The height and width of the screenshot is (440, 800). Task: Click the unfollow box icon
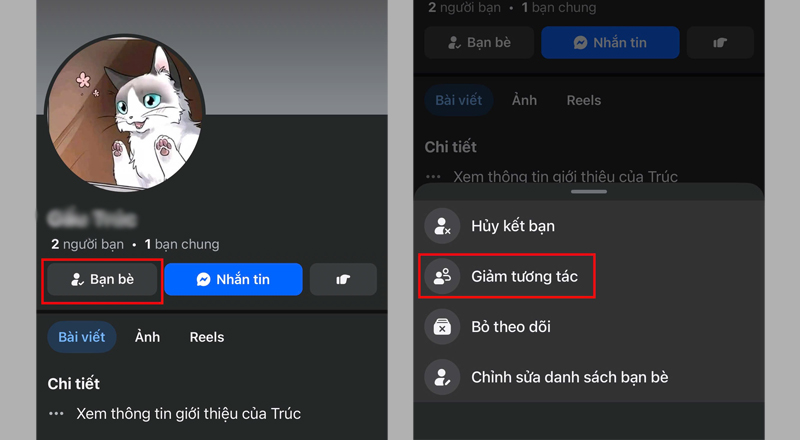point(442,327)
